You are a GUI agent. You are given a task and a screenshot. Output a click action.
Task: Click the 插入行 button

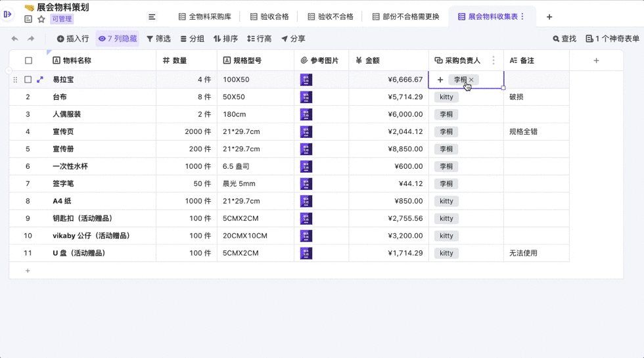tap(73, 39)
